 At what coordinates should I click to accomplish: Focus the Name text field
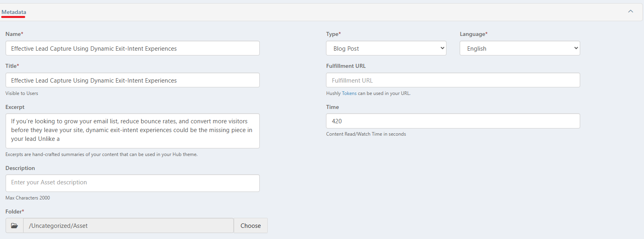click(132, 48)
